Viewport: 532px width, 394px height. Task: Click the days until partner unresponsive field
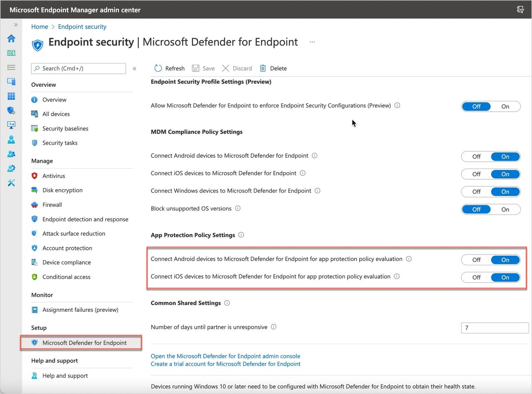[x=495, y=328]
